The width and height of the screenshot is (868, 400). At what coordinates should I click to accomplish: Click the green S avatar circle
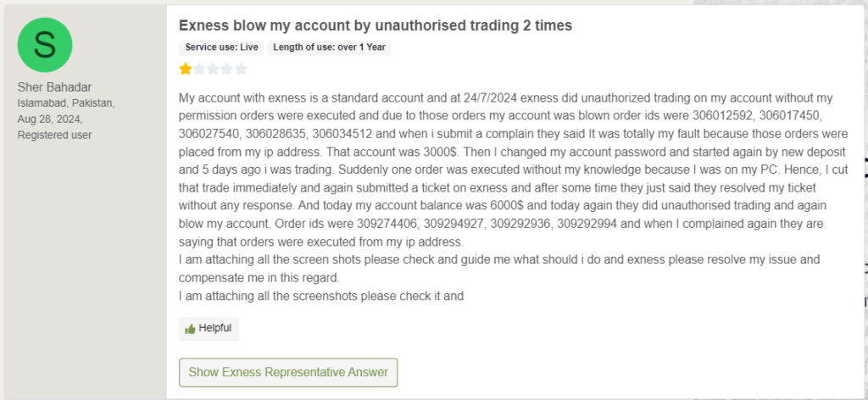coord(45,45)
